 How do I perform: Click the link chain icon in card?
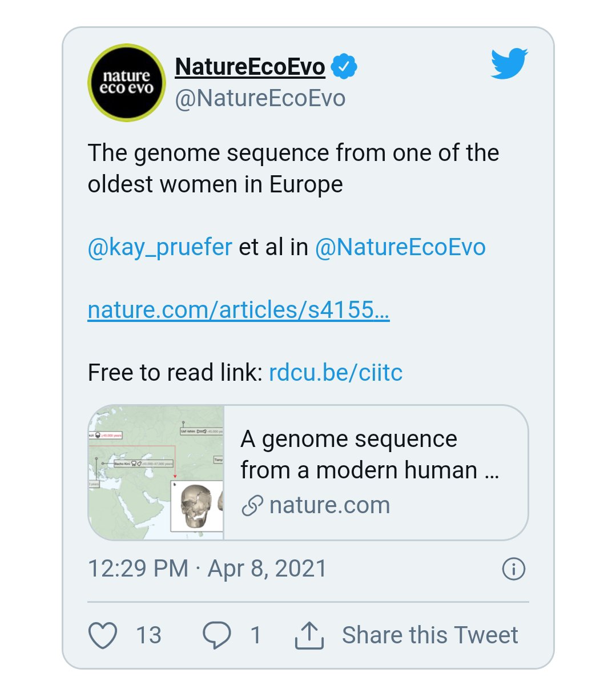coord(252,506)
